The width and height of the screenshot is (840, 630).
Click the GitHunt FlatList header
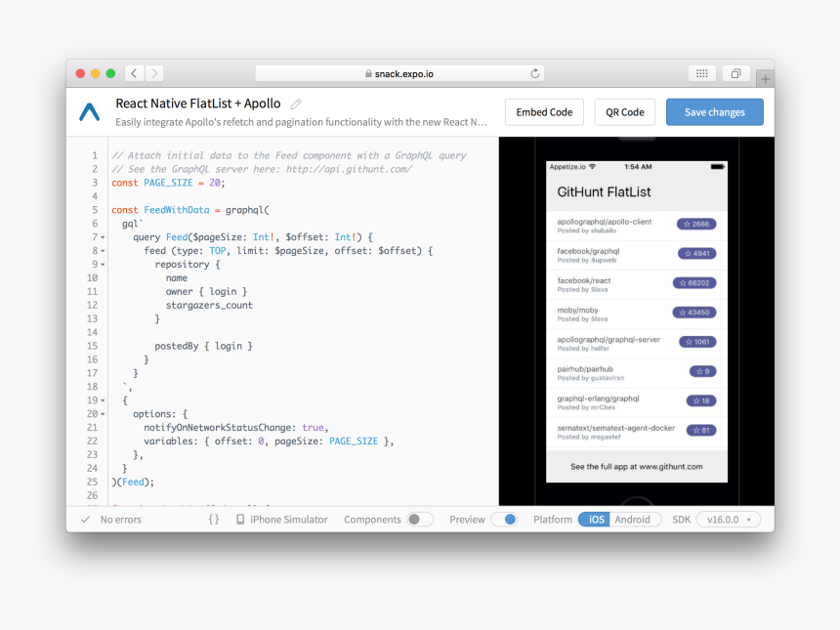(604, 191)
